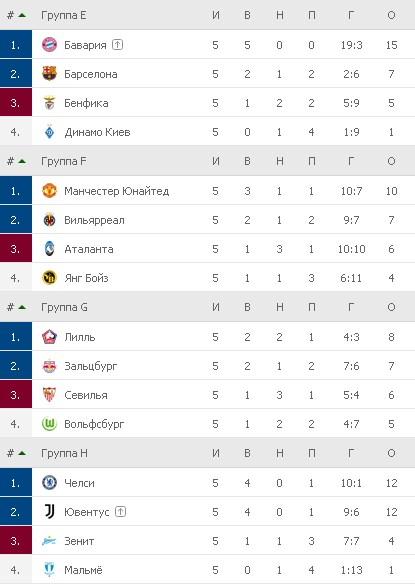Screen dimensions: 415x587
Task: Click the Manchester United club logo
Action: coord(49,191)
